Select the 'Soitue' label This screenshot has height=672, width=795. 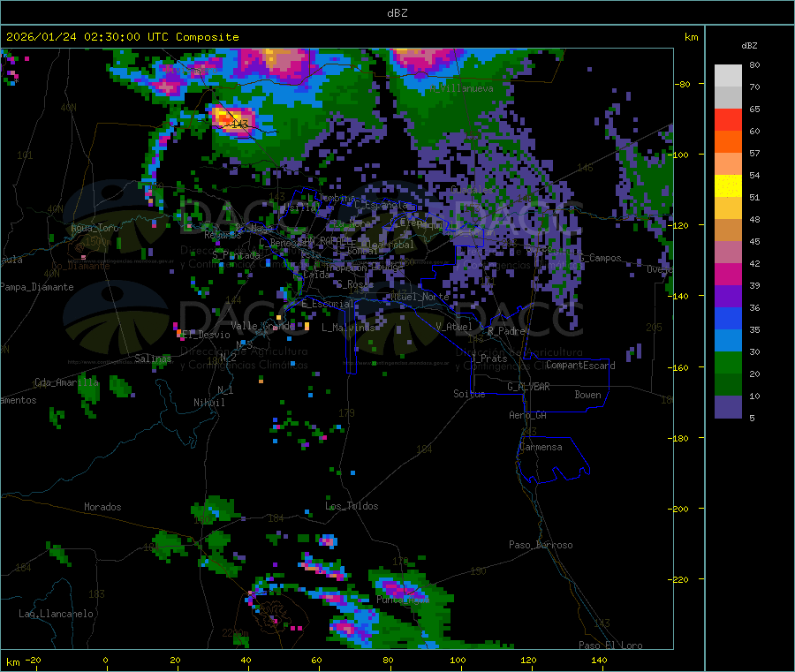469,394
